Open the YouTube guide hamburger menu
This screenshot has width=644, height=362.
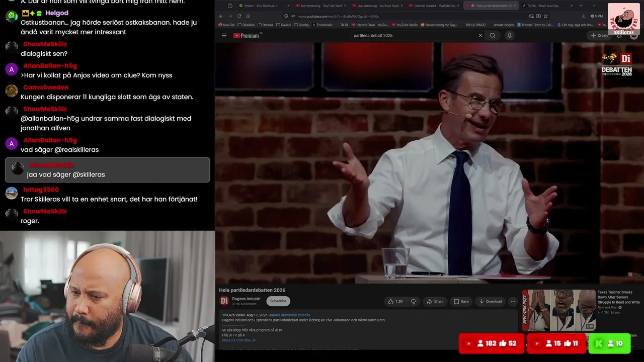(x=224, y=35)
